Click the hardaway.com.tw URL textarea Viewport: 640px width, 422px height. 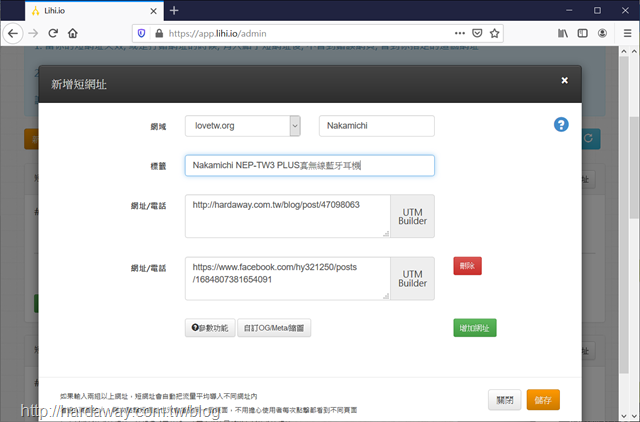click(x=288, y=216)
